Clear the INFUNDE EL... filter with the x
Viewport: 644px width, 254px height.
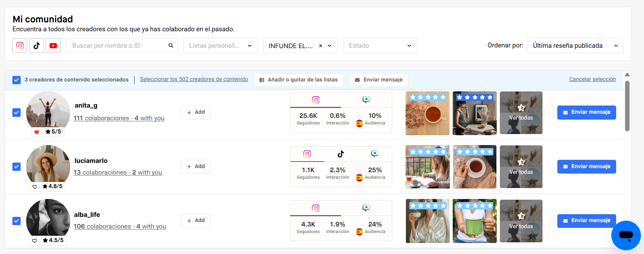pyautogui.click(x=321, y=46)
